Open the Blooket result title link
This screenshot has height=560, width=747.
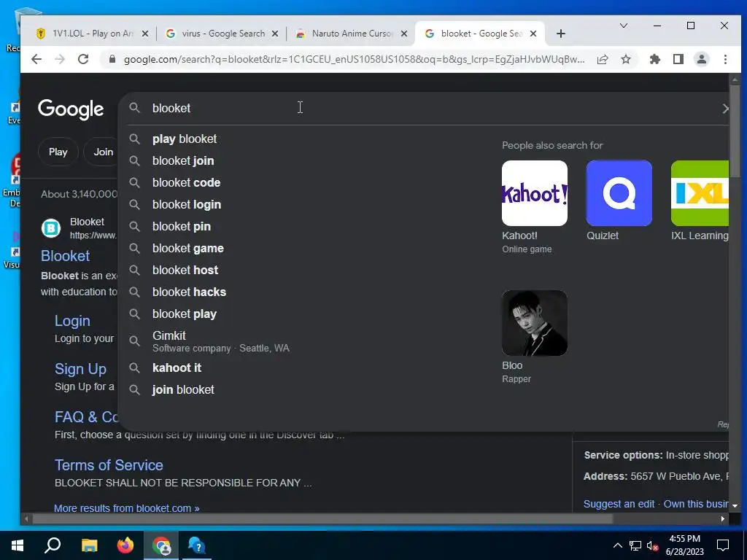tap(65, 256)
